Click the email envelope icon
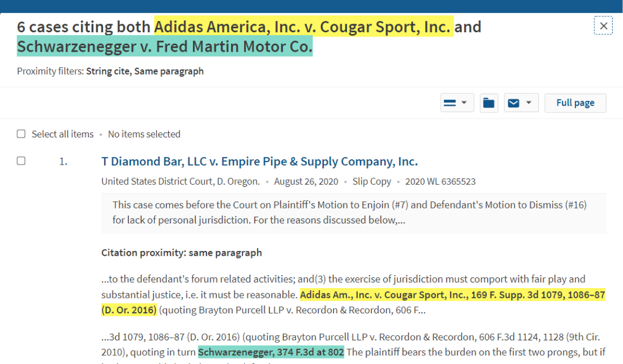The height and width of the screenshot is (364, 623). coord(514,103)
